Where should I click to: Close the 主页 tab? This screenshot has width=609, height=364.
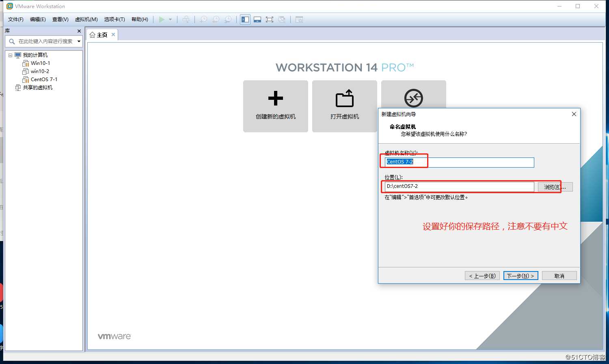point(113,35)
